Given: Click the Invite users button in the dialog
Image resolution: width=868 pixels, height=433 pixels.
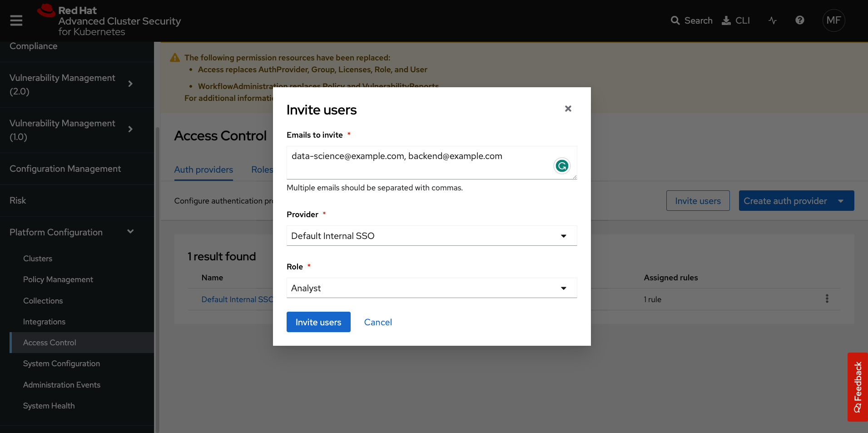Looking at the screenshot, I should [x=318, y=322].
